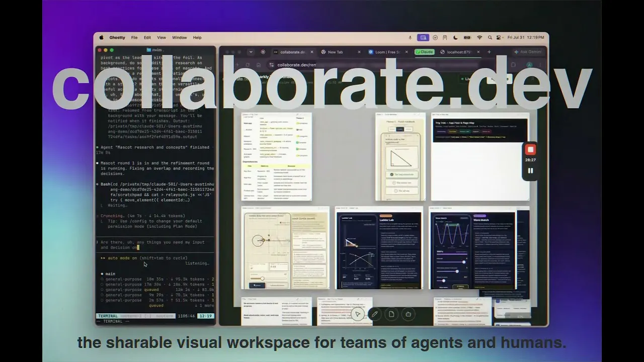Click the general-purpose 9m 29s agent row
This screenshot has width=644, height=362.
157,295
